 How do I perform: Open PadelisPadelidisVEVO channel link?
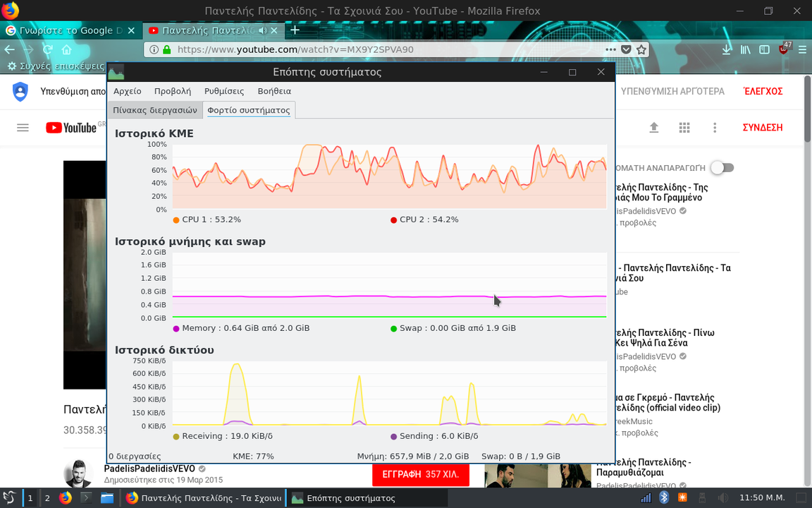point(149,468)
